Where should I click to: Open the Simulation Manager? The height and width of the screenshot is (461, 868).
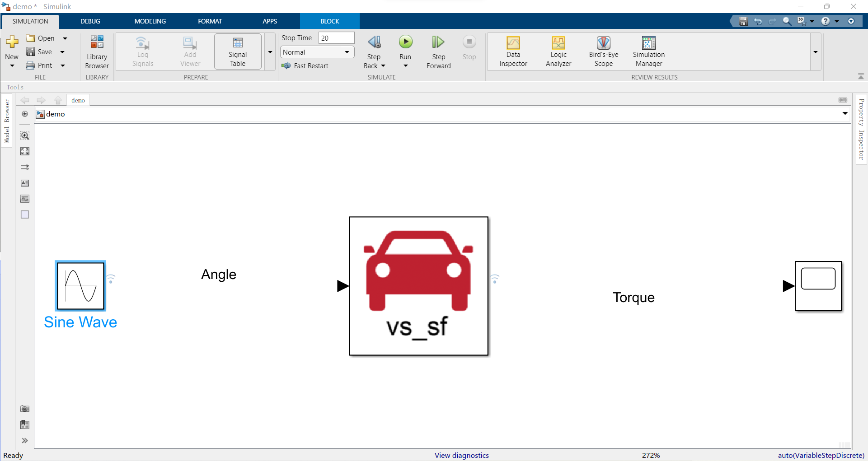pyautogui.click(x=649, y=51)
